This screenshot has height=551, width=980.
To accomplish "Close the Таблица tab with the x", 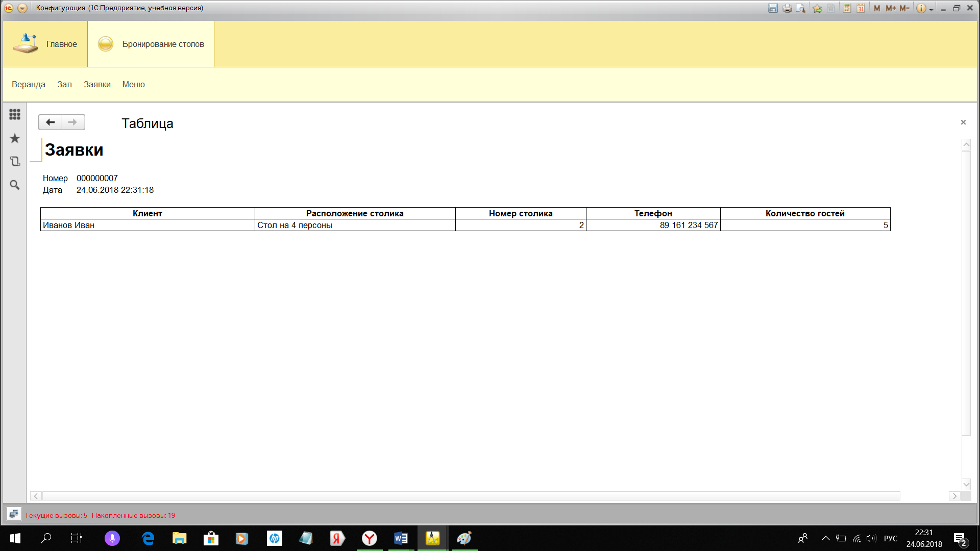I will pos(963,122).
